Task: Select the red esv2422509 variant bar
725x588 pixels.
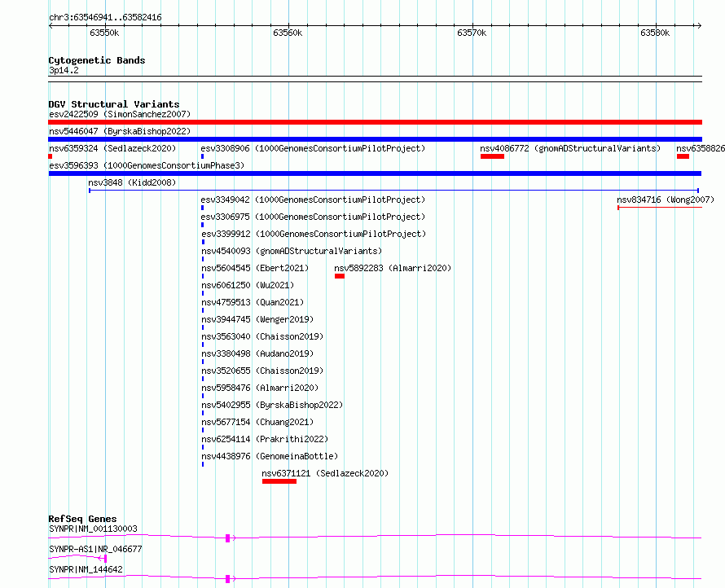Action: (375, 122)
